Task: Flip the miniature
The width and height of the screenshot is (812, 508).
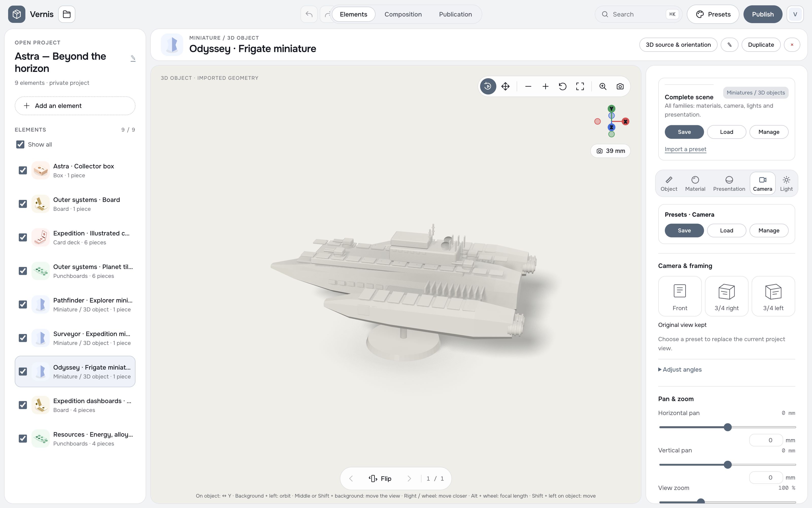Action: click(380, 479)
